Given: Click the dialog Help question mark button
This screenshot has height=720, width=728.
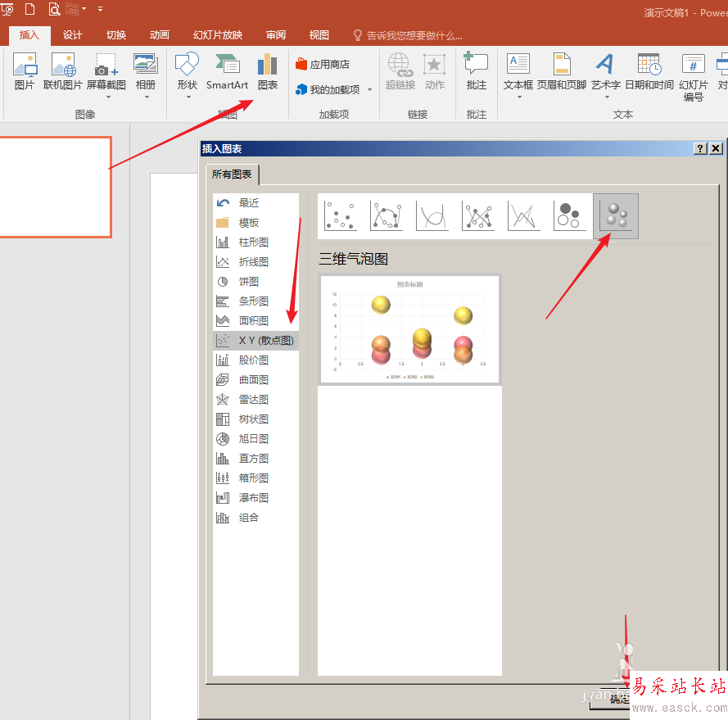Looking at the screenshot, I should click(700, 148).
